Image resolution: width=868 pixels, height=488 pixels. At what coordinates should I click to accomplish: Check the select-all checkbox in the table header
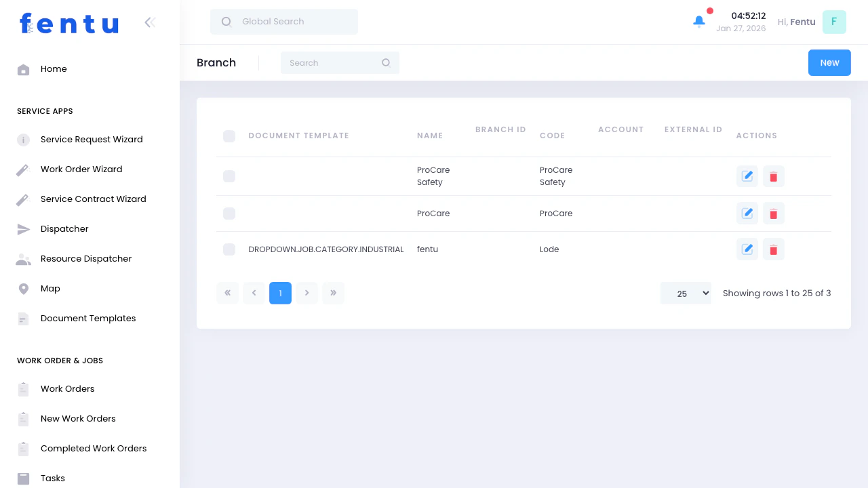coord(229,136)
